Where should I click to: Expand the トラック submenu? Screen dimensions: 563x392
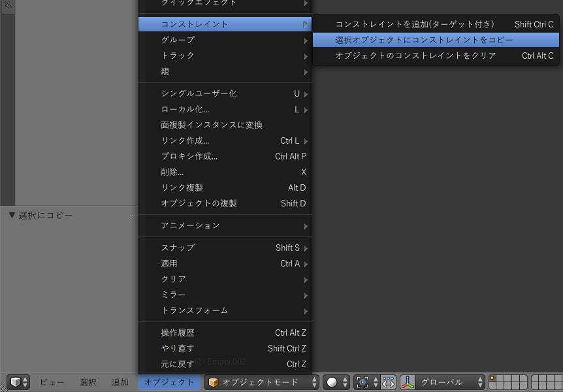[x=225, y=56]
